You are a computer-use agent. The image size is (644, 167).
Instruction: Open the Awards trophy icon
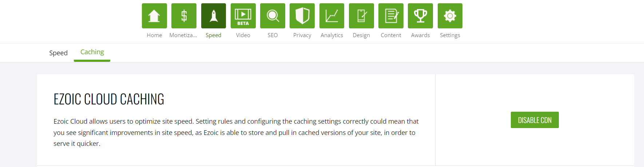420,16
